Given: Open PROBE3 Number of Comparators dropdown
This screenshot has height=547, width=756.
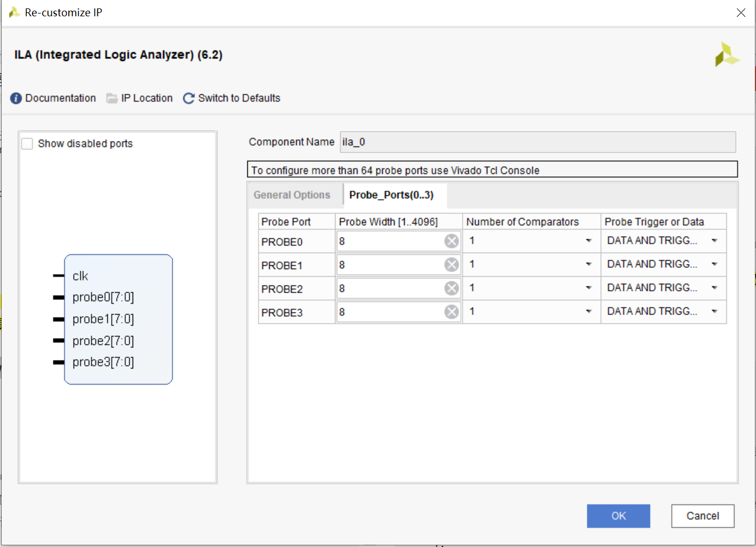Looking at the screenshot, I should pyautogui.click(x=588, y=312).
